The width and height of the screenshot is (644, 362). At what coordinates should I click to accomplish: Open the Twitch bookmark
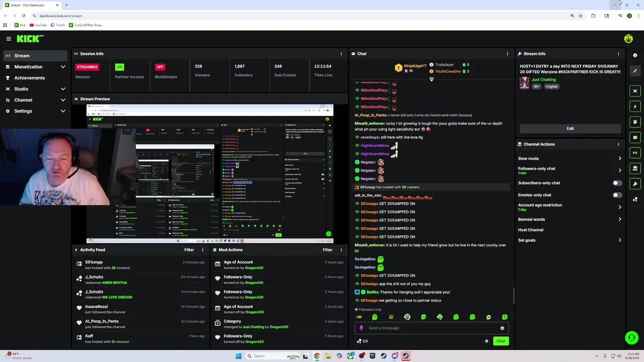[x=58, y=25]
